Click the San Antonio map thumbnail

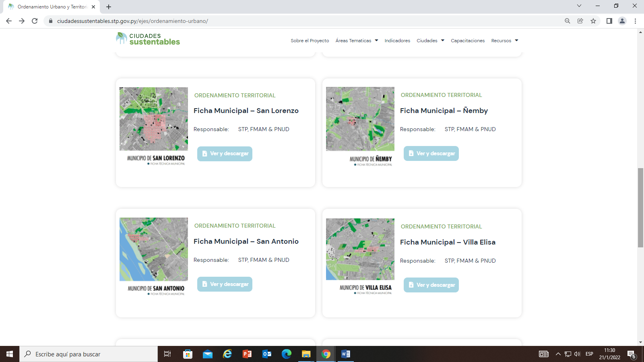pyautogui.click(x=154, y=249)
